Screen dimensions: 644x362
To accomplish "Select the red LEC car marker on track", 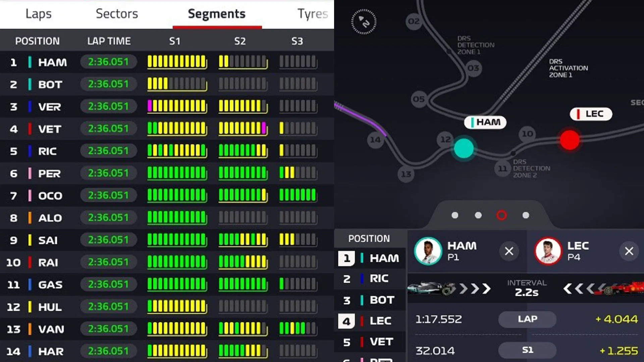I will (570, 140).
